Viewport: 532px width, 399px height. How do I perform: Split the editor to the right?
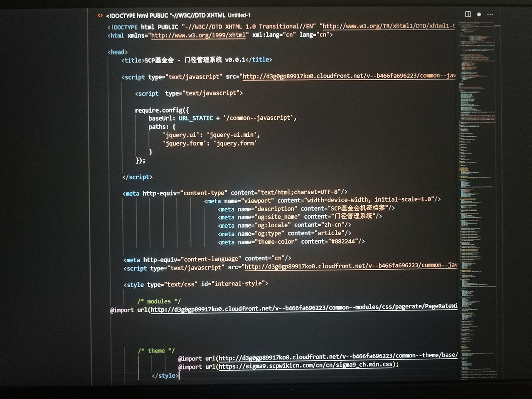point(468,14)
